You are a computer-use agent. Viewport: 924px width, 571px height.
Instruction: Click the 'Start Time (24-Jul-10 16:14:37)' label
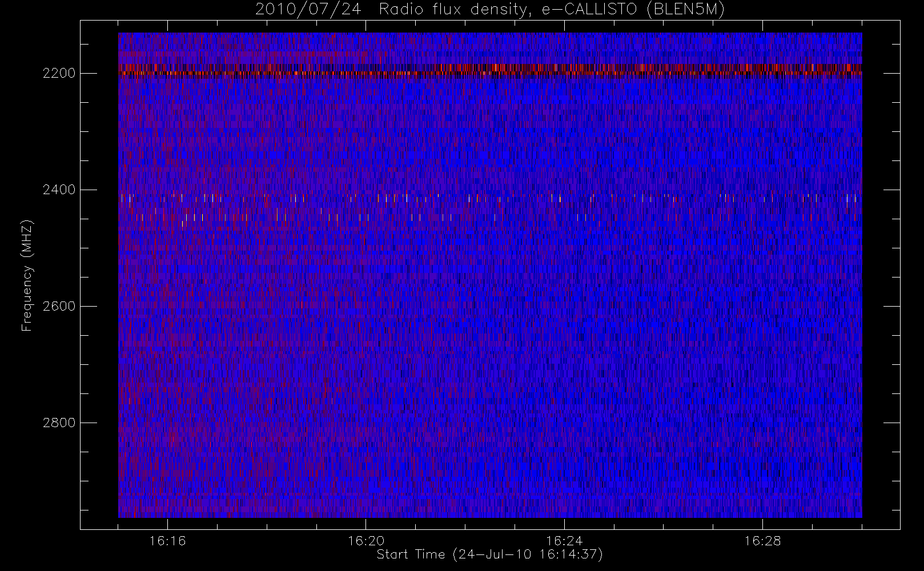coord(490,554)
